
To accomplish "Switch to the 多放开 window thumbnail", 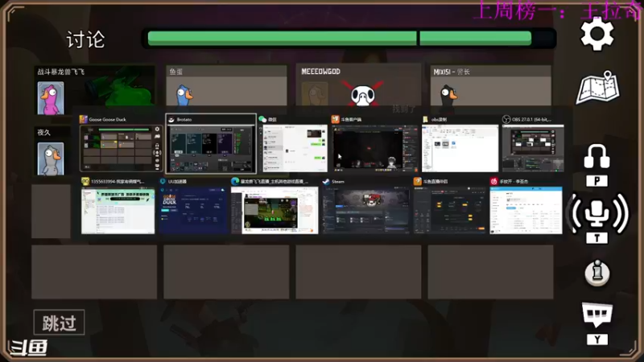I will (526, 206).
